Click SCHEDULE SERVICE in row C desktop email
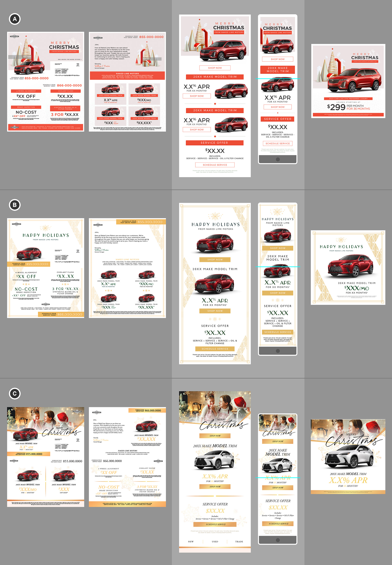 (x=215, y=524)
